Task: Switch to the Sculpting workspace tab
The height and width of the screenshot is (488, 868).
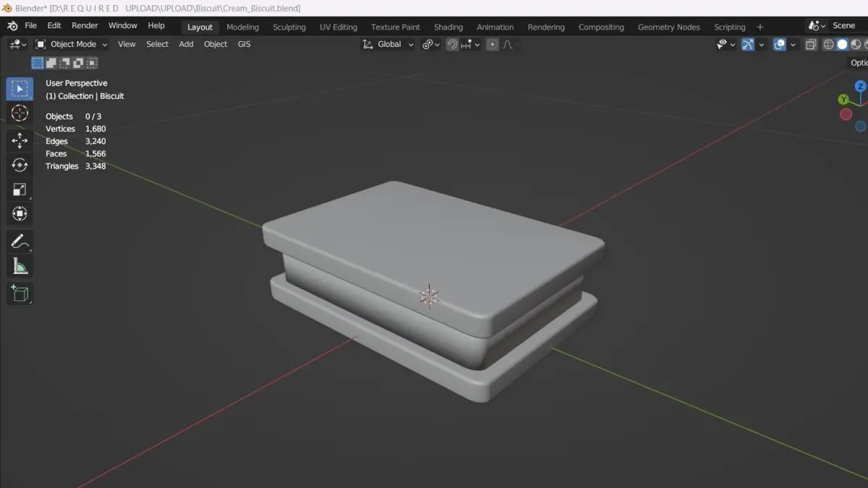Action: tap(289, 27)
